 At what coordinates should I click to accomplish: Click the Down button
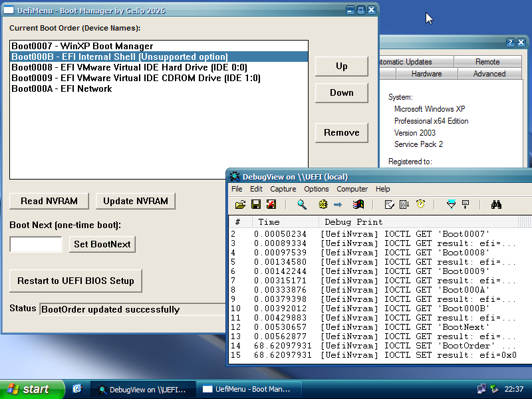point(342,92)
